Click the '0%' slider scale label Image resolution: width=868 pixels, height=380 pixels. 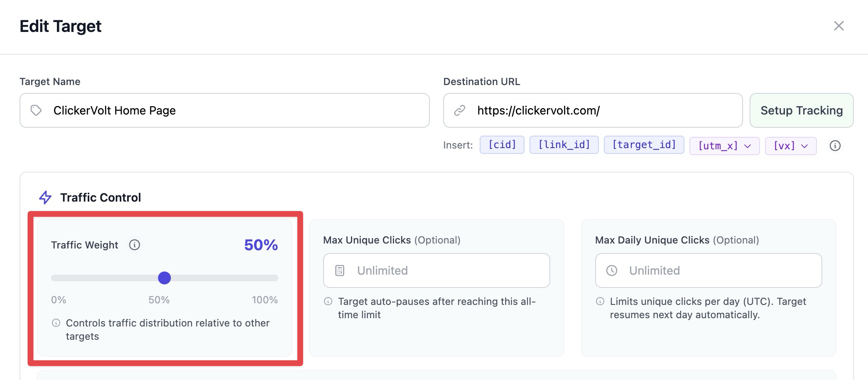click(x=59, y=300)
